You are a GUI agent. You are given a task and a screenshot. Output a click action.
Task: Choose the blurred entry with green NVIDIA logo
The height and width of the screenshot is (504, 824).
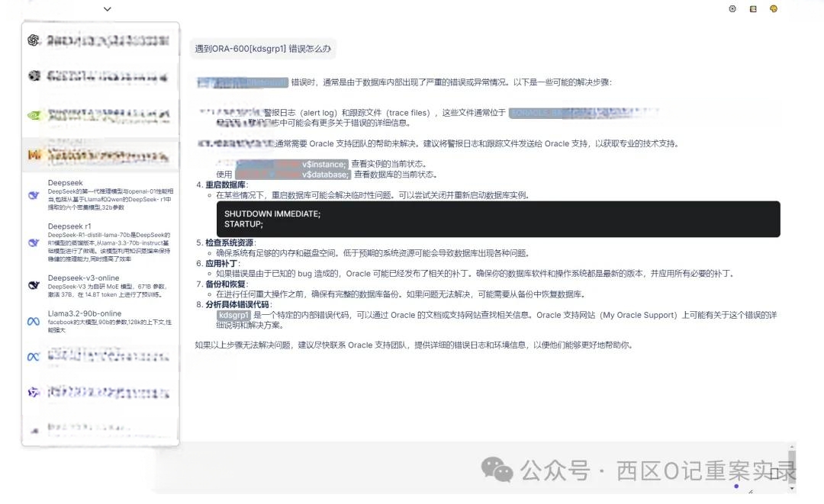pyautogui.click(x=101, y=115)
